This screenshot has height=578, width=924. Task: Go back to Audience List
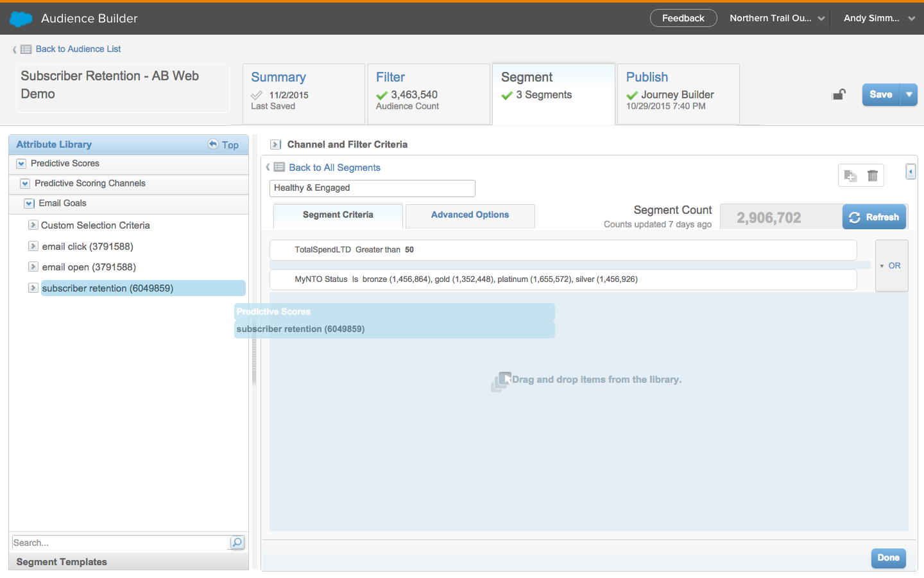tap(78, 49)
